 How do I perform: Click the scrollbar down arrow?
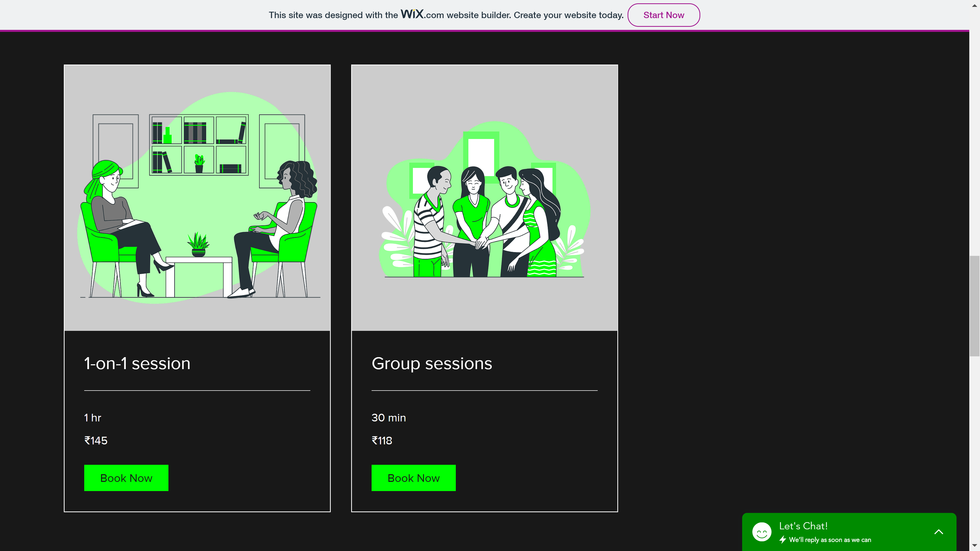click(x=974, y=546)
